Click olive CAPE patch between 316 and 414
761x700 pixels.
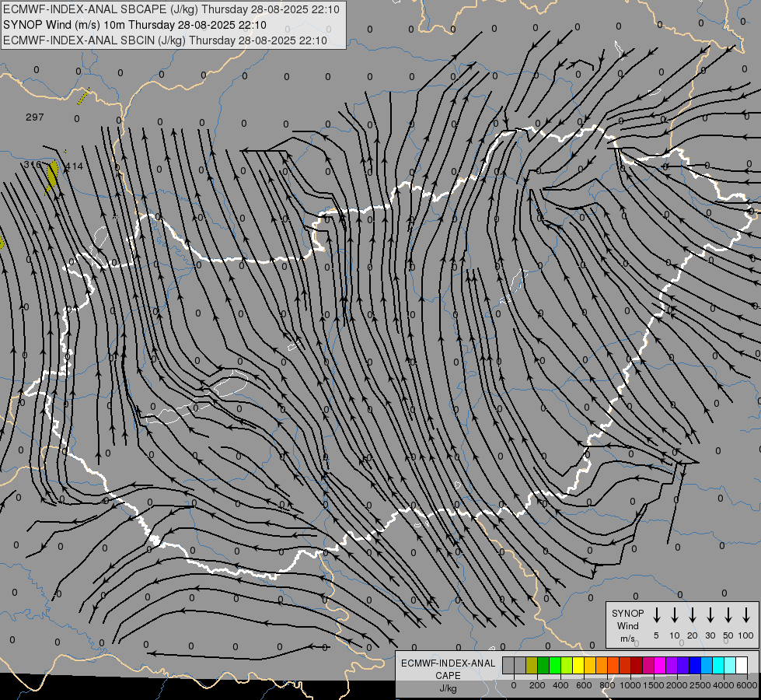coord(52,177)
